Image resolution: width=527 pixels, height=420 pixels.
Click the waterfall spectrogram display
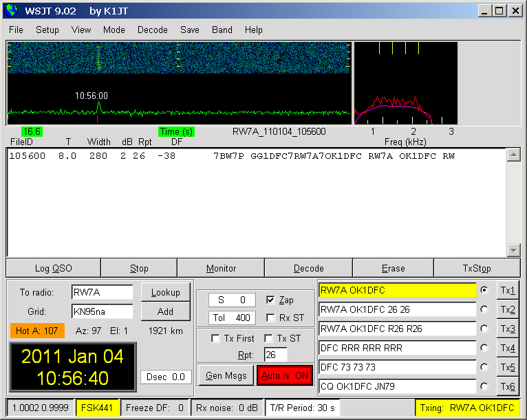tap(178, 58)
